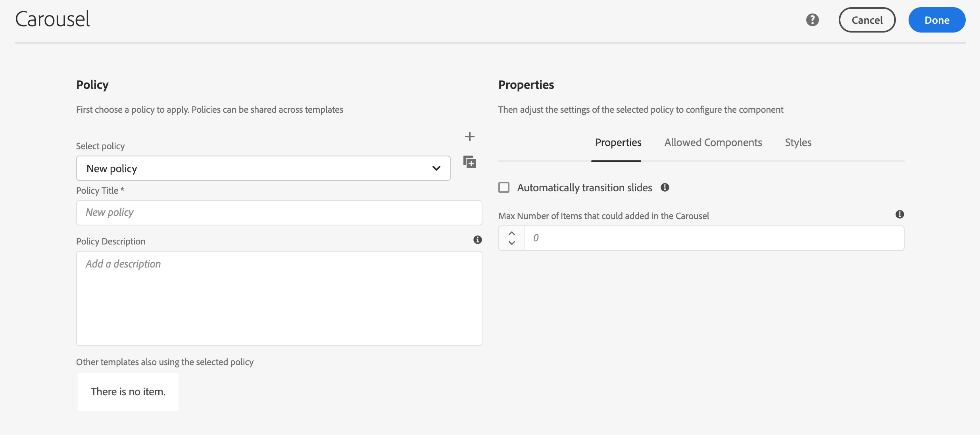Click the chevron arrow in New policy dropdown
Image resolution: width=980 pixels, height=435 pixels.
436,168
